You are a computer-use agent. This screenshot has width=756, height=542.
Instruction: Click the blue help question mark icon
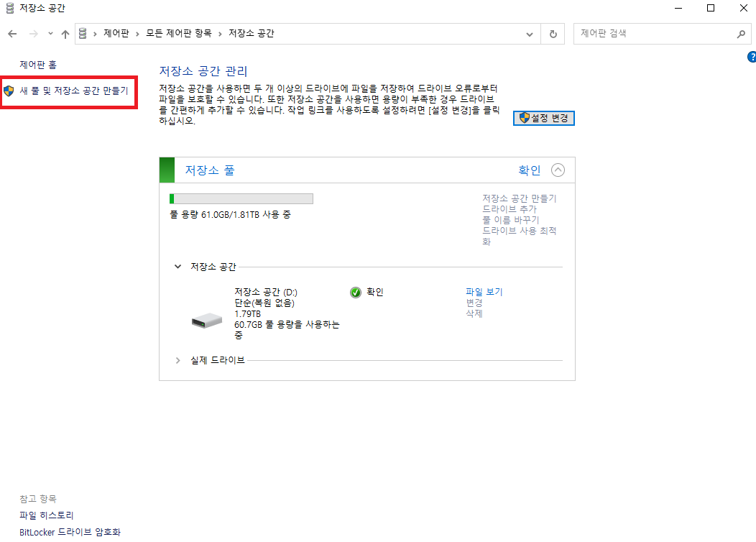tap(752, 57)
